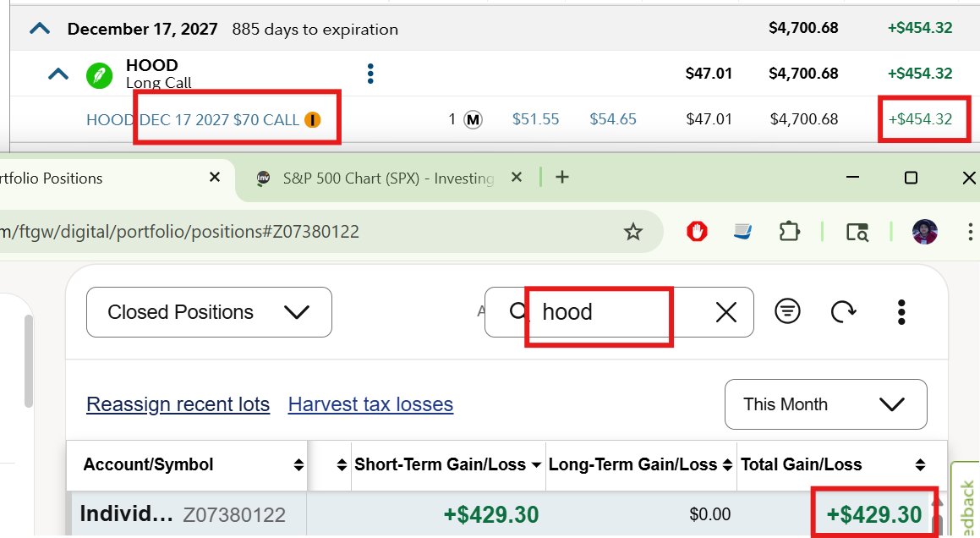Image resolution: width=980 pixels, height=538 pixels.
Task: Refresh positions with the reload icon
Action: click(843, 311)
